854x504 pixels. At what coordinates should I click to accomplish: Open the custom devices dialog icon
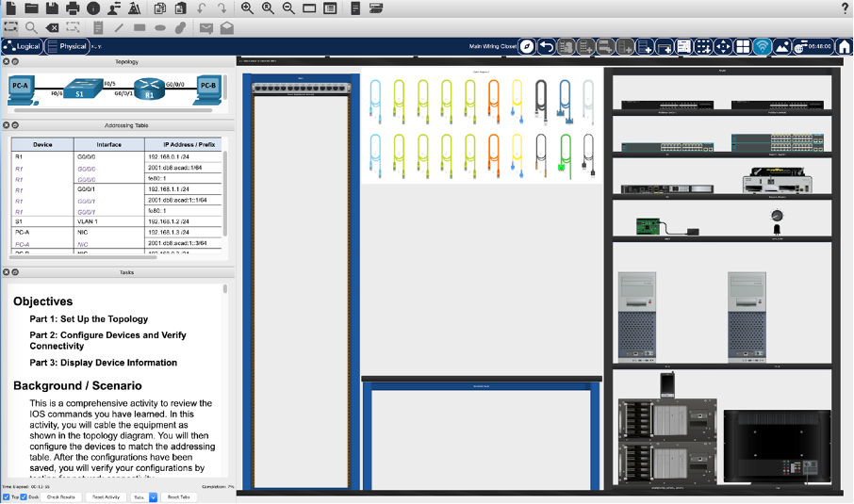click(330, 8)
